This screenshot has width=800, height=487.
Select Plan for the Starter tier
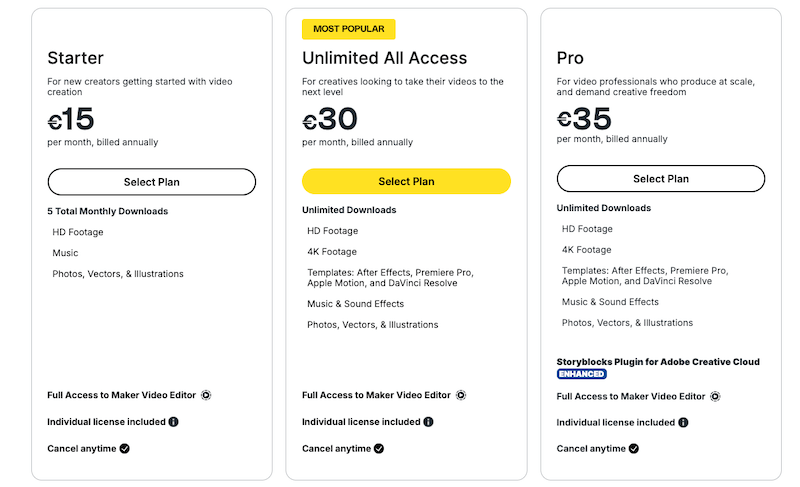click(x=152, y=182)
